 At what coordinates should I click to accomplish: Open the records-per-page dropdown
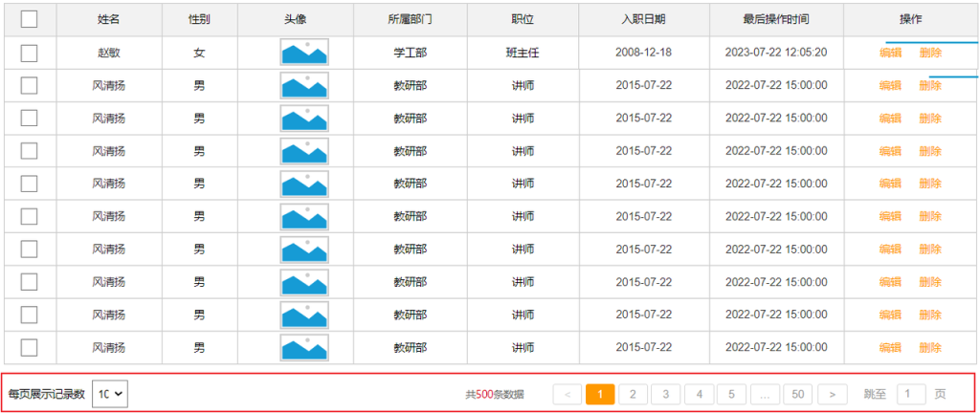click(110, 394)
